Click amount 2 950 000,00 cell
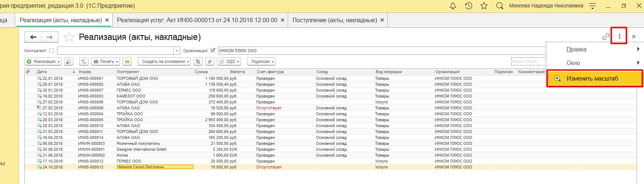Image resolution: width=644 pixels, height=184 pixels. (x=217, y=120)
